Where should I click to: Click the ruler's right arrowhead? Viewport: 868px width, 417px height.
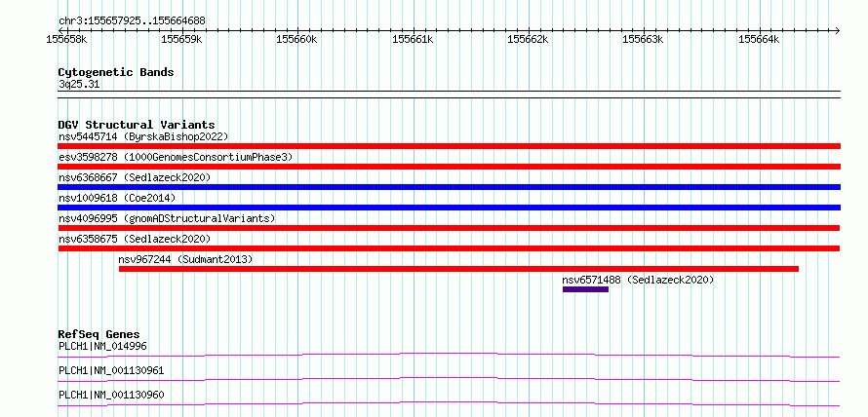pos(838,30)
